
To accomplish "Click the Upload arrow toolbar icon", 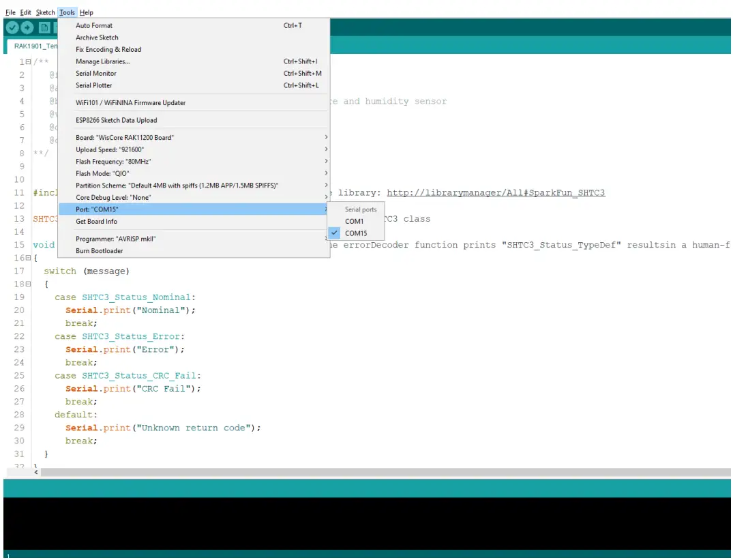I will (x=27, y=27).
